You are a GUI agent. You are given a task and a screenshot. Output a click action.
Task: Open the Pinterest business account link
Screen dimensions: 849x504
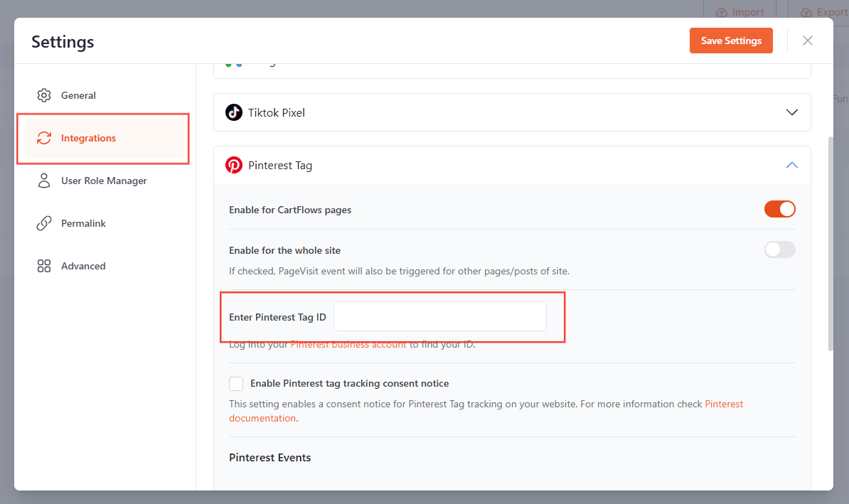348,345
